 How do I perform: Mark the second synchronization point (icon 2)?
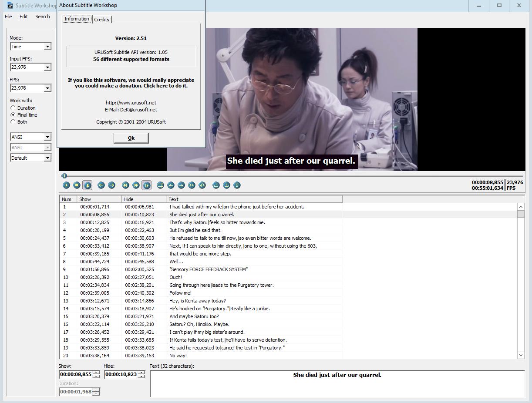[226, 185]
